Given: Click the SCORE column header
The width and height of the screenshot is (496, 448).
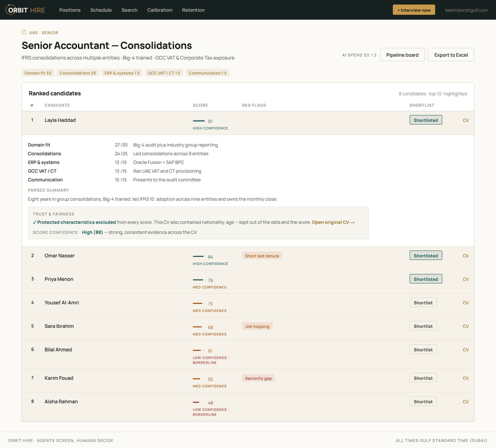Looking at the screenshot, I should (x=200, y=105).
